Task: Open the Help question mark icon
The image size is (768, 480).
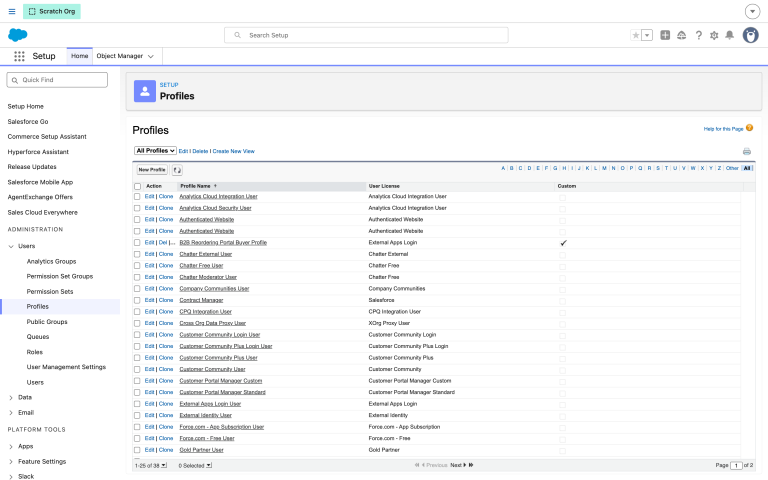Action: pos(698,35)
